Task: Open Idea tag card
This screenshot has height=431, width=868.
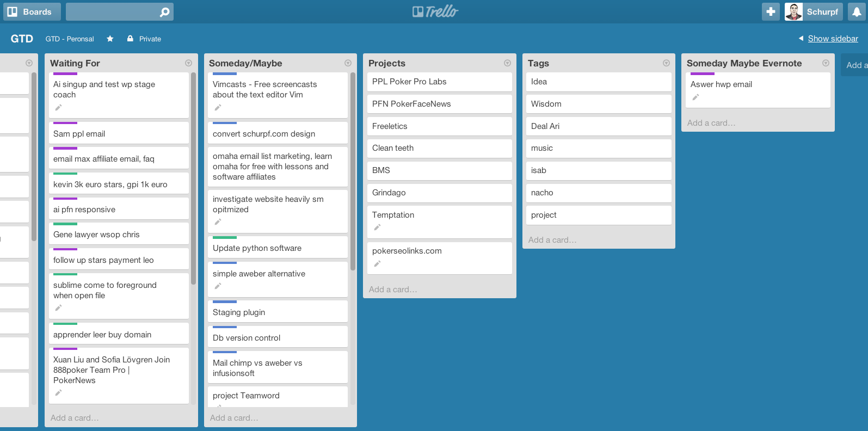Action: 599,82
